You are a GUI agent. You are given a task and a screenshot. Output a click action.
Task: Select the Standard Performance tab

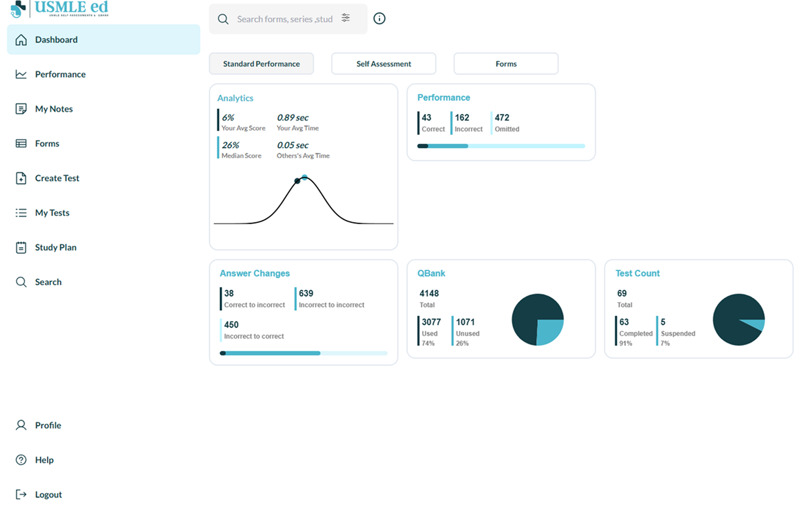tap(261, 63)
